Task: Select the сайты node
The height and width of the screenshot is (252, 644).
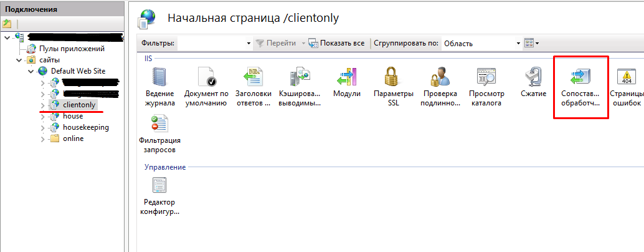Action: click(x=50, y=60)
